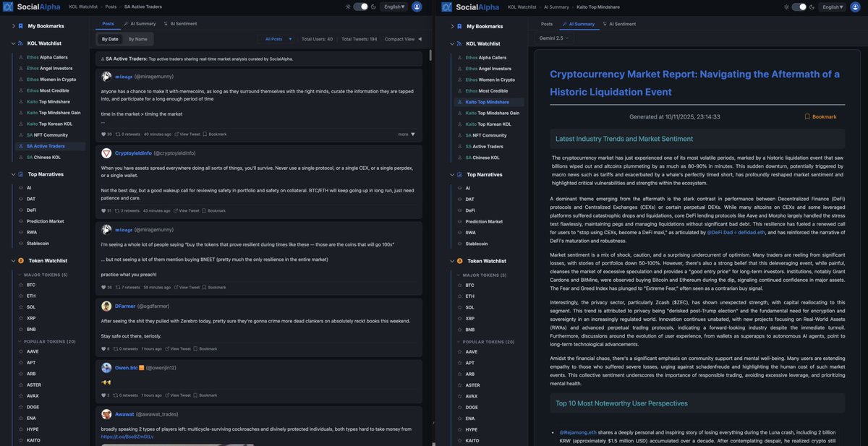
Task: Select Ethos Alpha Callers in right window
Action: coord(486,57)
